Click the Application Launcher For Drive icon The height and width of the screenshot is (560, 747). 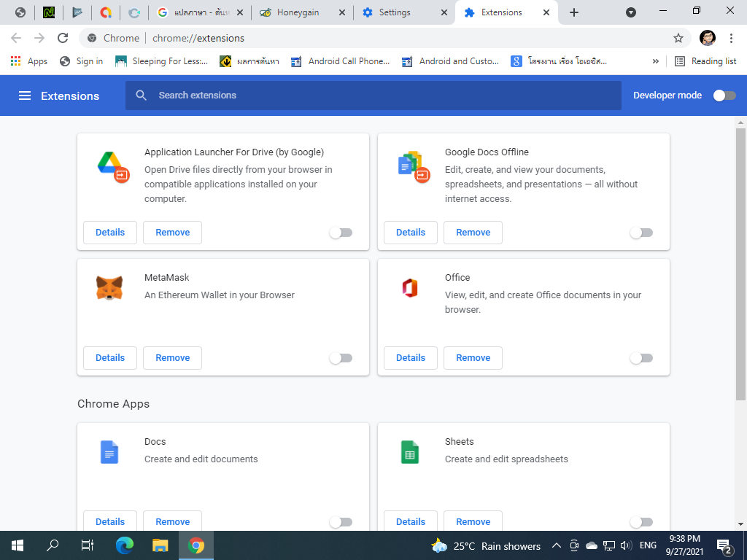(113, 167)
